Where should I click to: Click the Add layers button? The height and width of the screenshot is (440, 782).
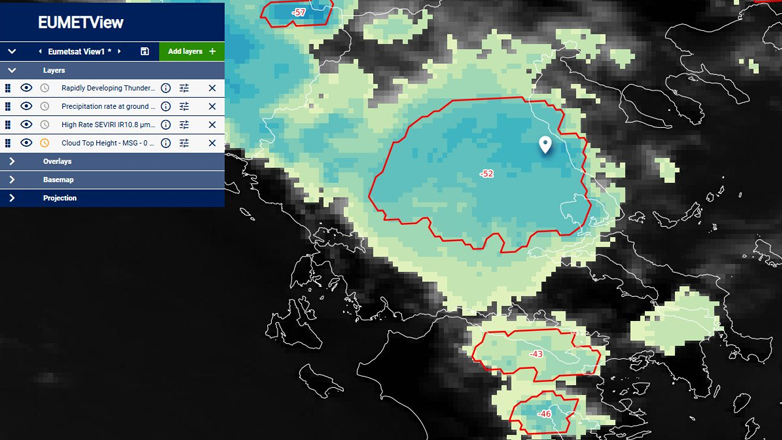pyautogui.click(x=191, y=51)
